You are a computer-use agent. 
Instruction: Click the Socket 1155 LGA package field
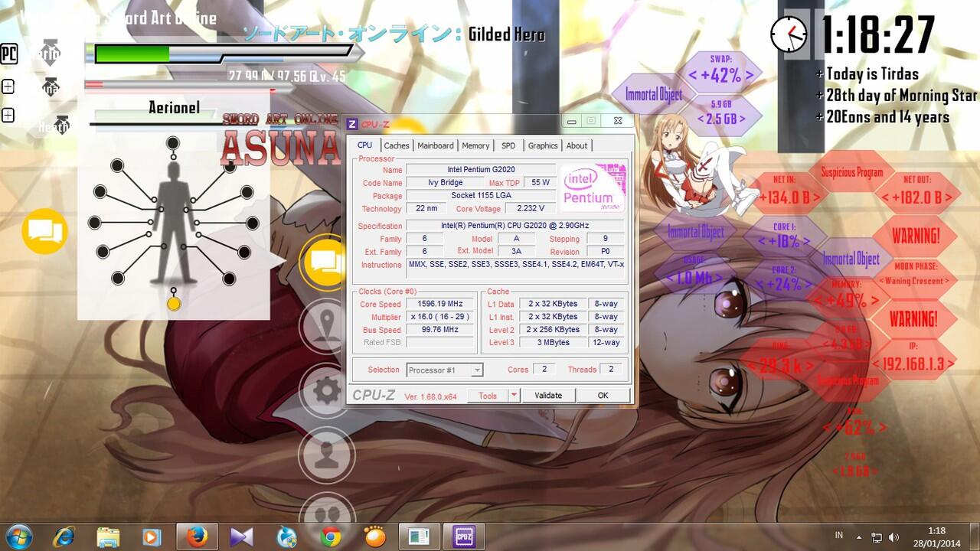tap(481, 195)
